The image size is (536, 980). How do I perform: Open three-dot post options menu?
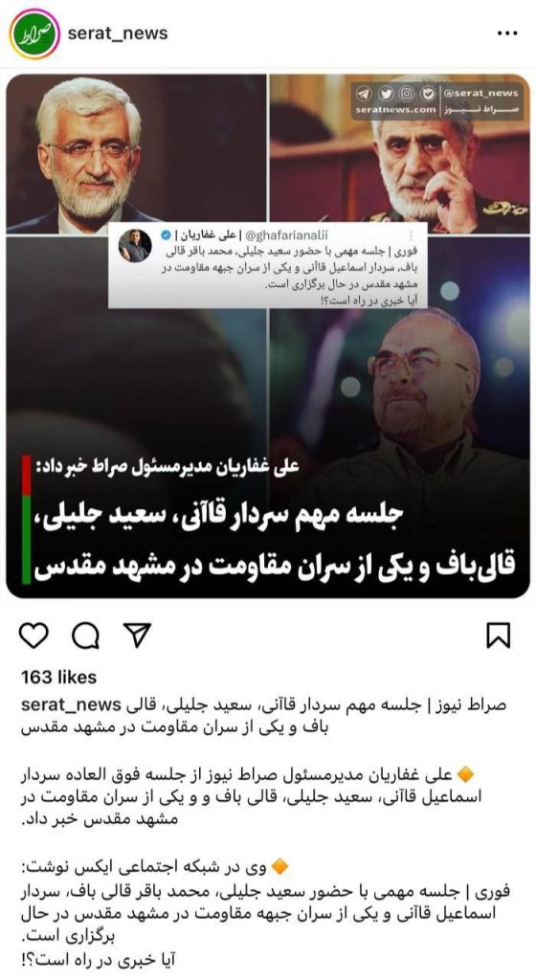pyautogui.click(x=506, y=33)
